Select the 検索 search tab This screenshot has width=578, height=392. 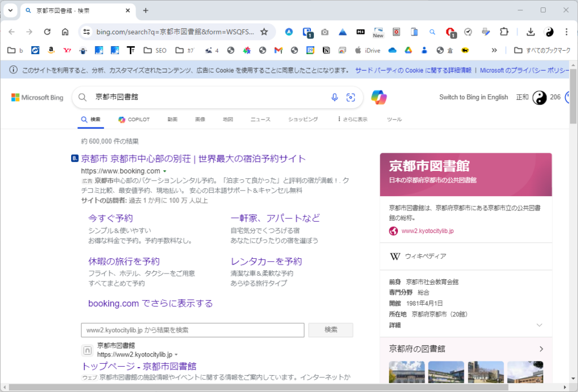(x=91, y=120)
